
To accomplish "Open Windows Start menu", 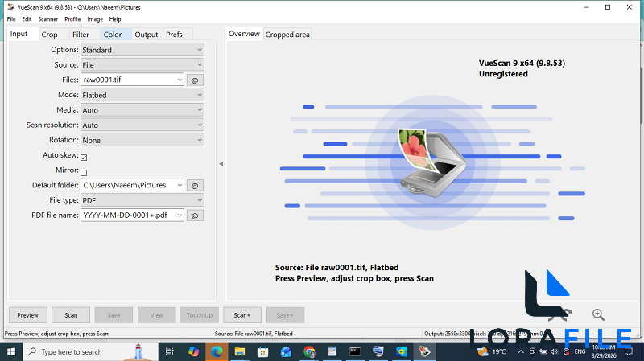I will tap(11, 352).
